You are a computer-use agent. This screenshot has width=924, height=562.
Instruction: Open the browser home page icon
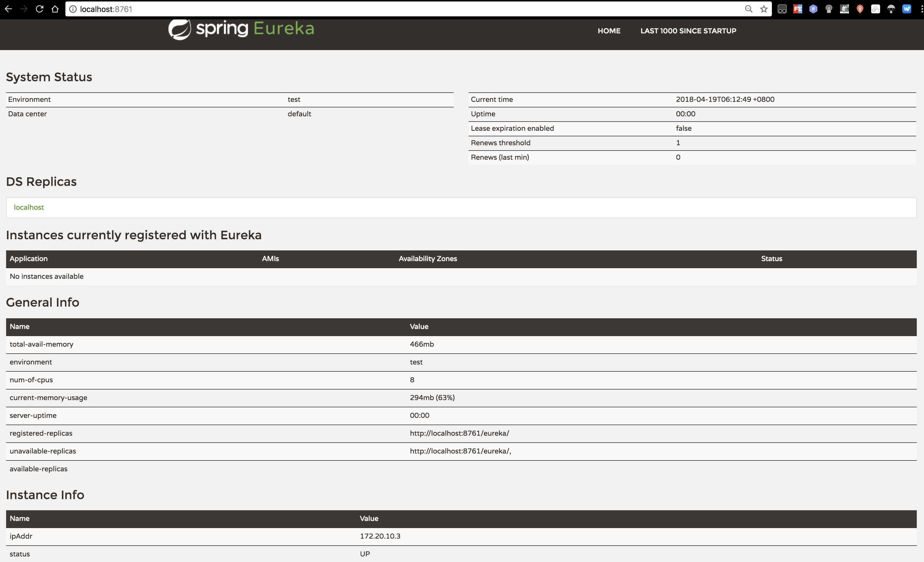point(55,9)
